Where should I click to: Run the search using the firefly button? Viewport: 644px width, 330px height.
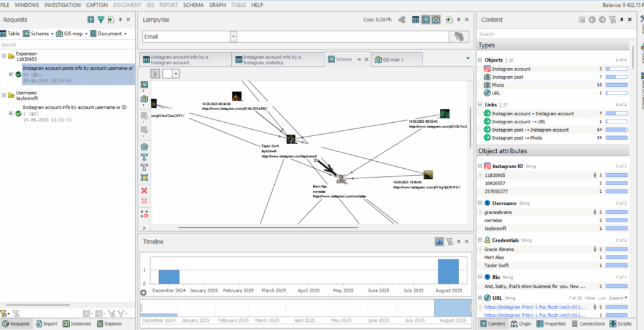click(x=458, y=37)
